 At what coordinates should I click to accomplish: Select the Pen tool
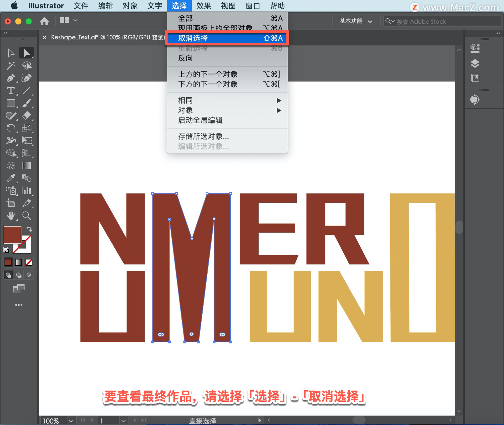11,78
